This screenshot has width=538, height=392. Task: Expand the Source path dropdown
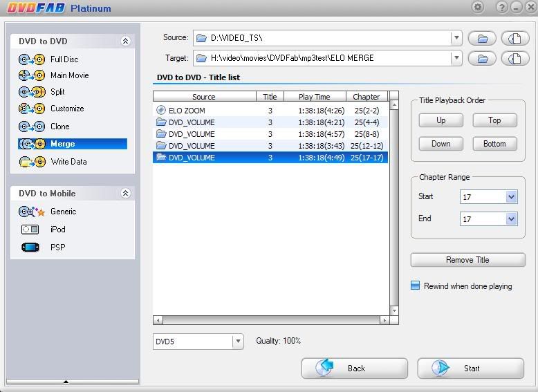[x=456, y=38]
